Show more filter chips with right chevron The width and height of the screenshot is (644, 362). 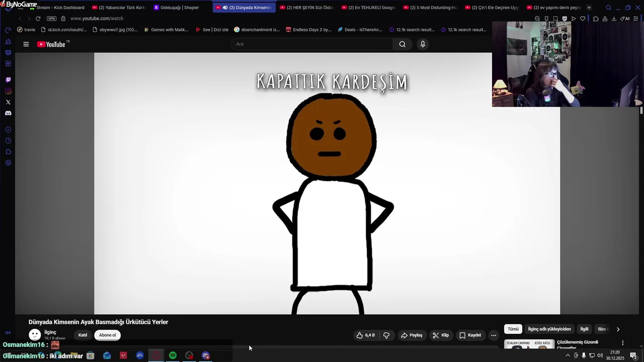pos(618,329)
